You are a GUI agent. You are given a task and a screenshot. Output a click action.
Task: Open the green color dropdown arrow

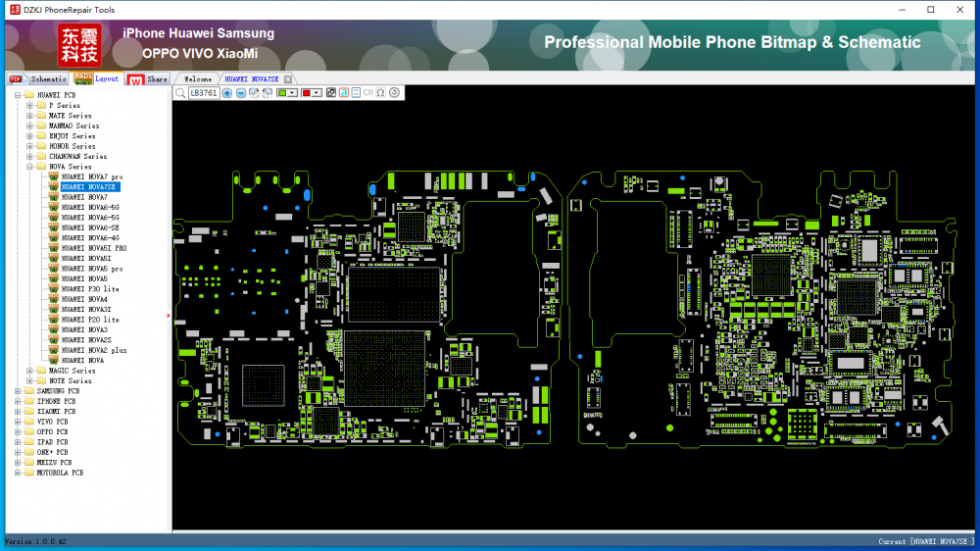293,93
